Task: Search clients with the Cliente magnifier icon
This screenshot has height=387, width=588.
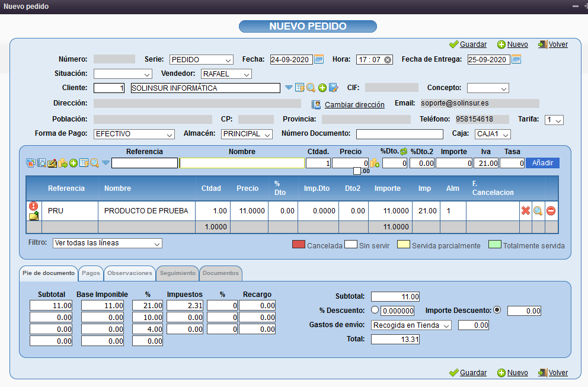Action: pos(311,88)
